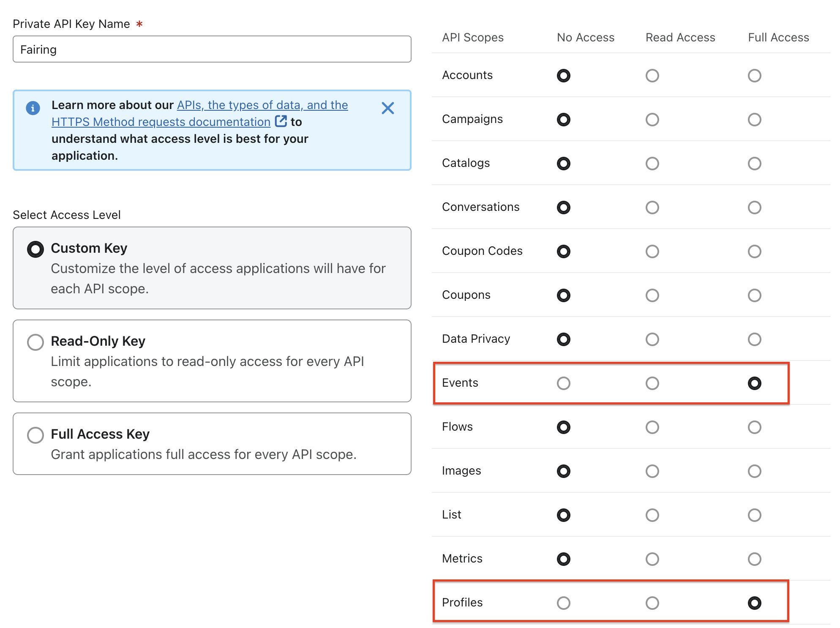
Task: Set Metrics scope to Full Access
Action: [x=754, y=559]
